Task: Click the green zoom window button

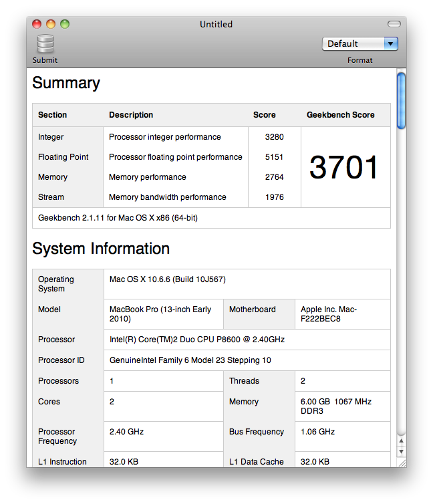Action: pos(65,24)
